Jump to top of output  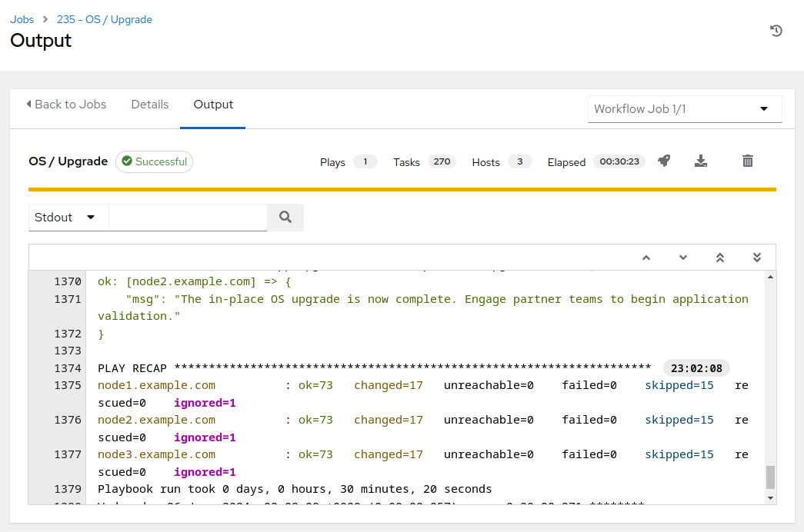[720, 258]
